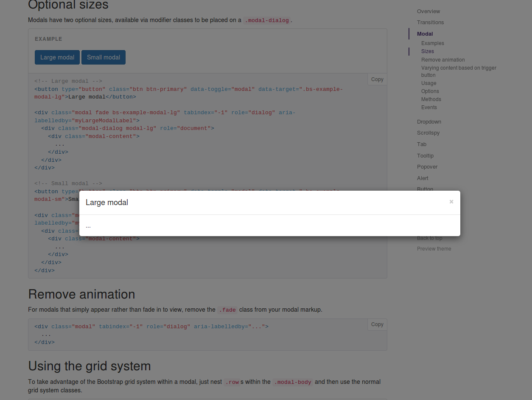Select Modal in the sidebar navigation
The width and height of the screenshot is (532, 400).
click(425, 34)
